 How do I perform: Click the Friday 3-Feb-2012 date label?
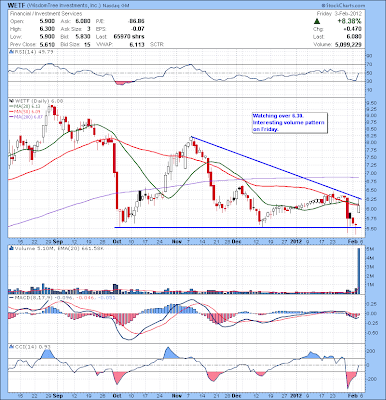click(339, 14)
